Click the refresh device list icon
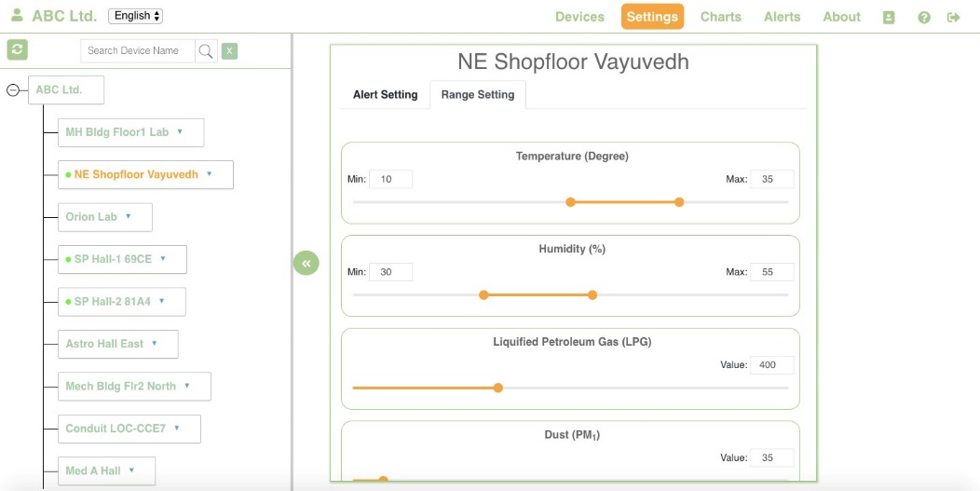Screen dimensions: 980x491 coord(18,49)
